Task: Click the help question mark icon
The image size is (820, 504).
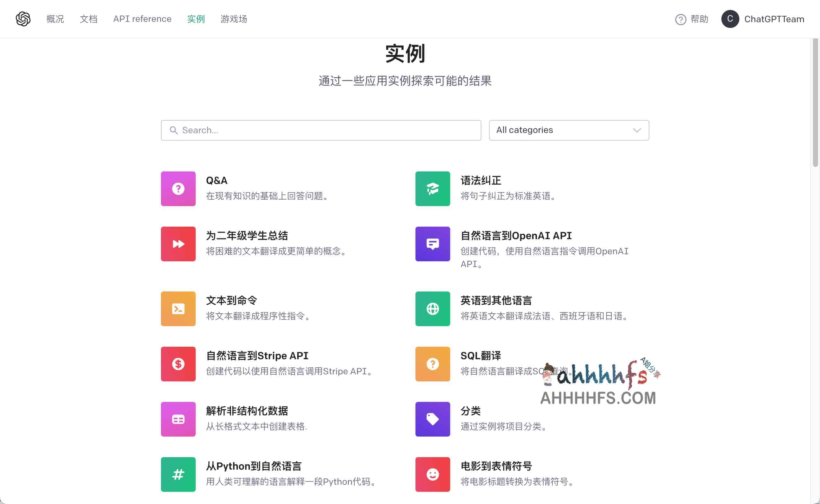Action: pyautogui.click(x=680, y=19)
